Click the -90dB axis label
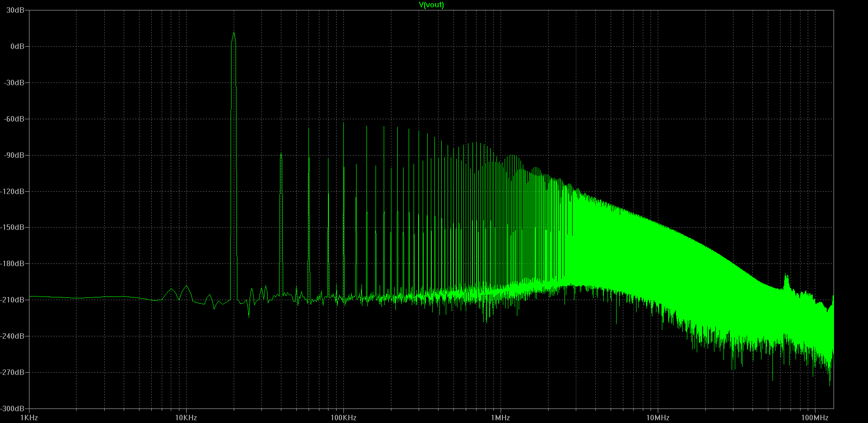The height and width of the screenshot is (423, 868). point(14,155)
